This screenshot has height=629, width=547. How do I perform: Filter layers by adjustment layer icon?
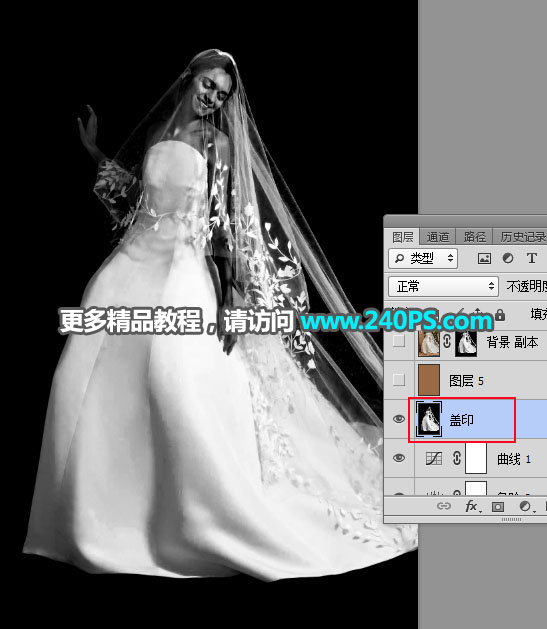508,258
